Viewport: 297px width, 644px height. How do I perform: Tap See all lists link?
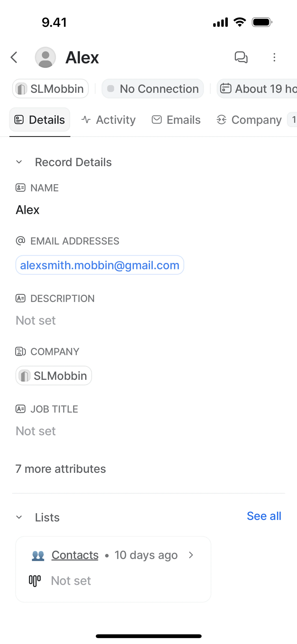pos(264,516)
